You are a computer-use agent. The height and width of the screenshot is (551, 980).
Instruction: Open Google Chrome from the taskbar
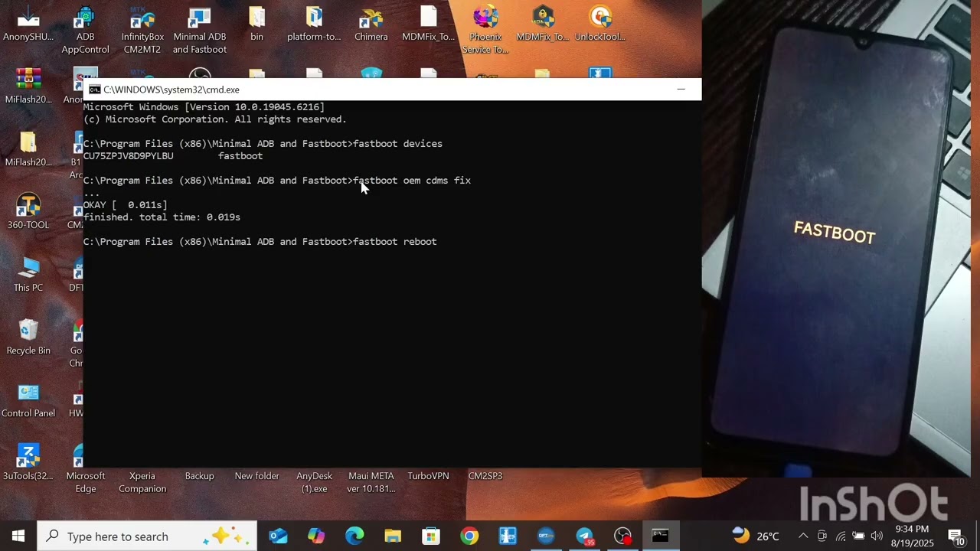pos(469,536)
